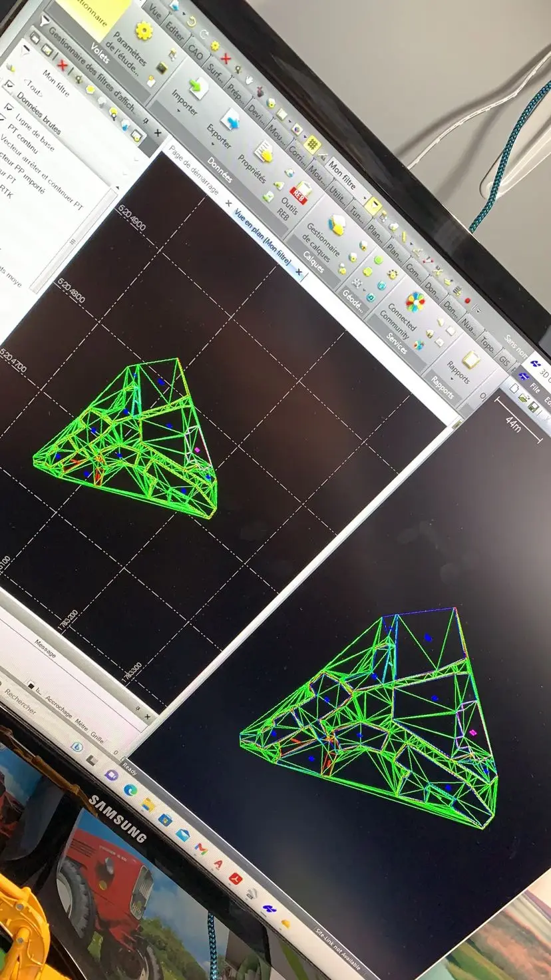Open the Mon filtre toolbar dropdown
Viewport: 551px width, 980px height.
tap(366, 199)
